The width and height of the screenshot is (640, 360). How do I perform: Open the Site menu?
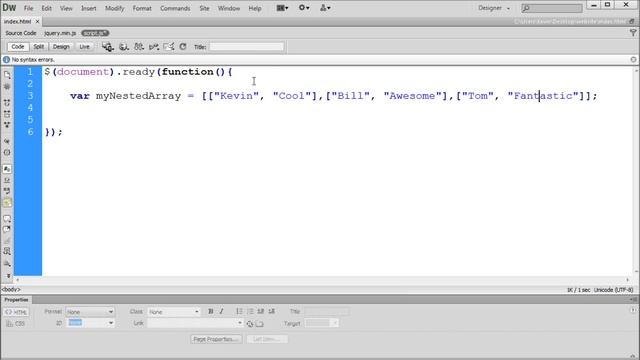(204, 8)
